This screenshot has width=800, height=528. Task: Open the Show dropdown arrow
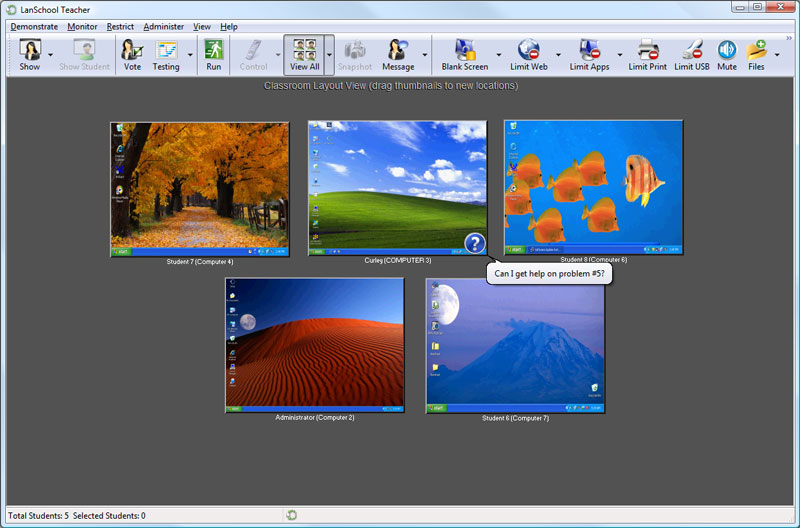[51, 55]
